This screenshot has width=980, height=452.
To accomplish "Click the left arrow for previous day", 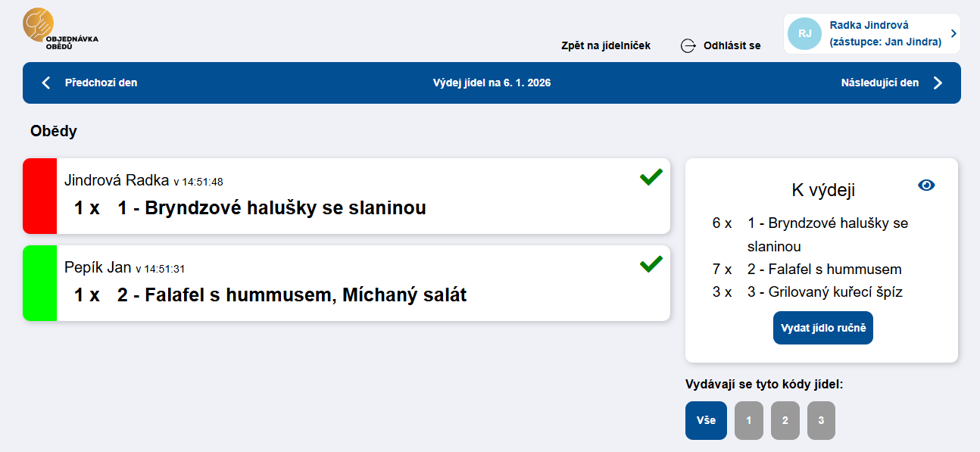I will (x=46, y=83).
